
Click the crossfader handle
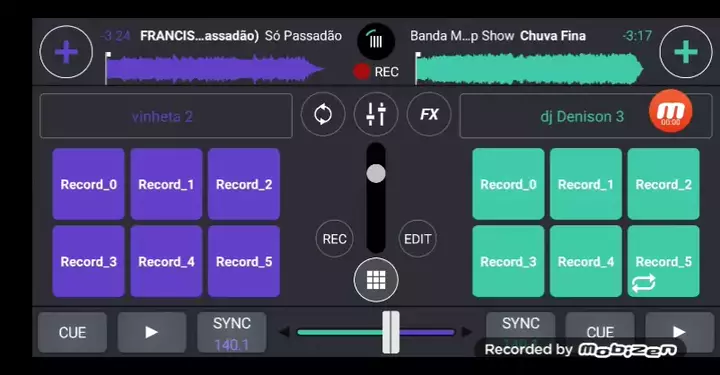391,332
